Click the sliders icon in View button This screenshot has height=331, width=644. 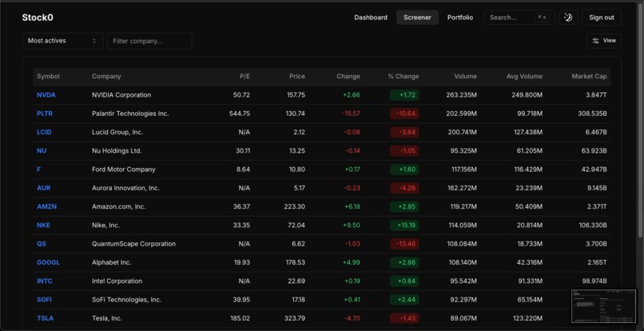tap(595, 41)
